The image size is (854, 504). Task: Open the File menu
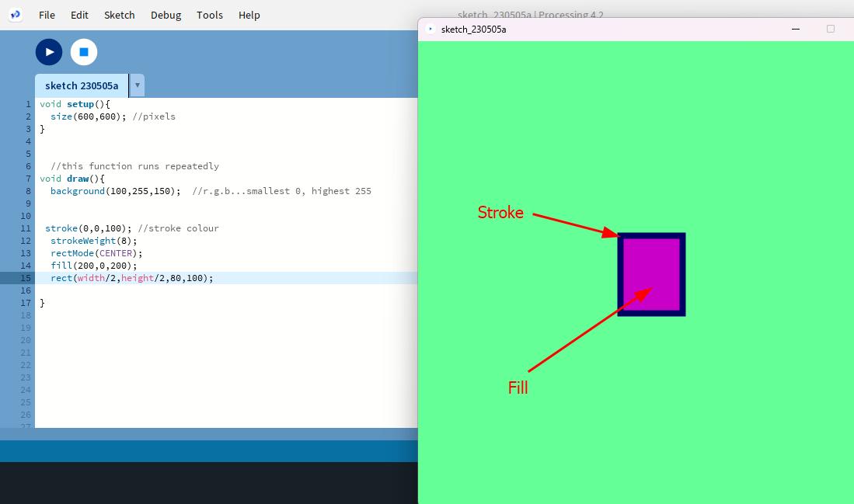pyautogui.click(x=46, y=15)
